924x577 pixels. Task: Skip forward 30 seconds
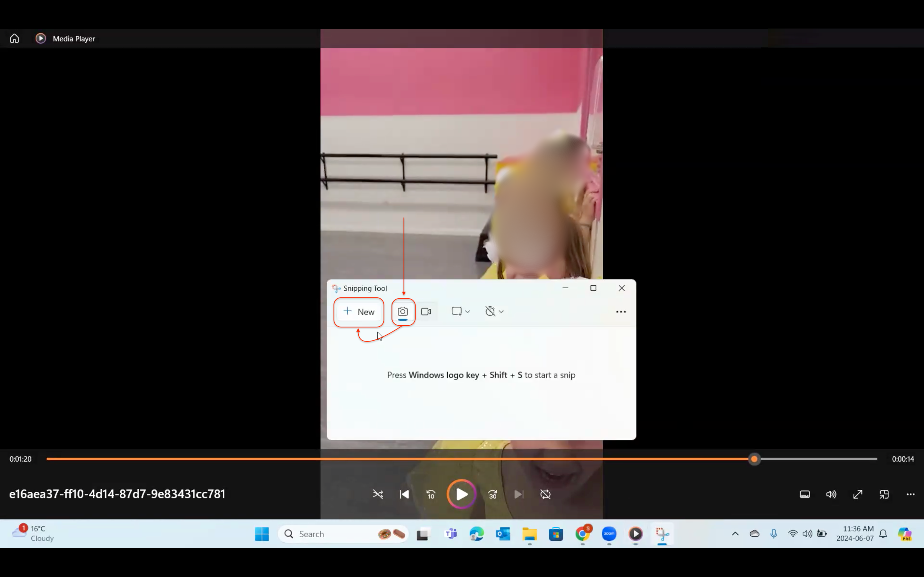click(x=492, y=494)
